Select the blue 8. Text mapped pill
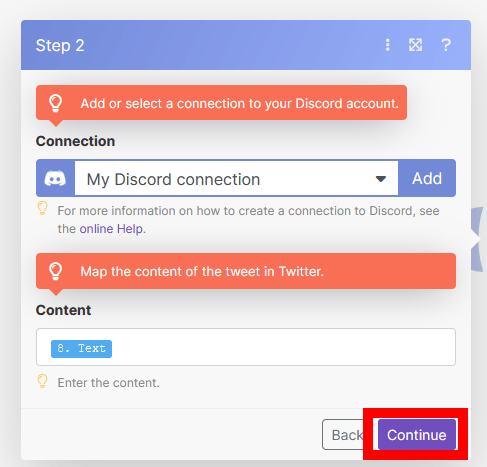Viewport: 487px width, 467px height. tap(81, 349)
